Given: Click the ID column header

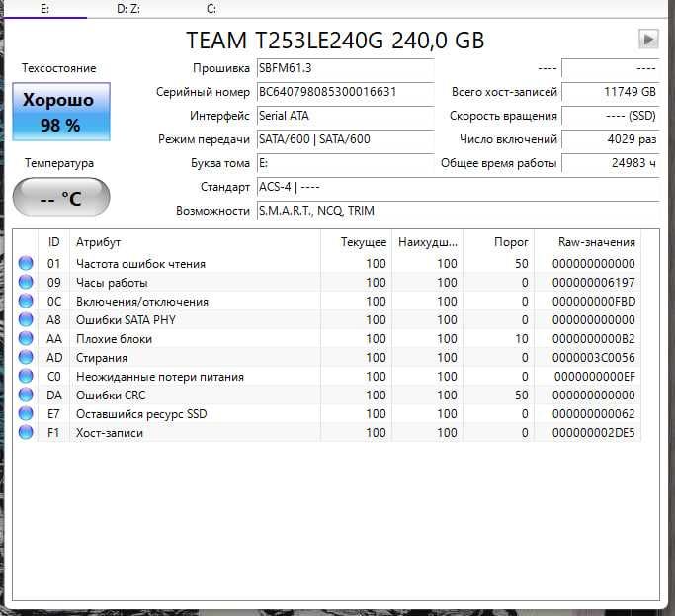Looking at the screenshot, I should click(x=53, y=242).
